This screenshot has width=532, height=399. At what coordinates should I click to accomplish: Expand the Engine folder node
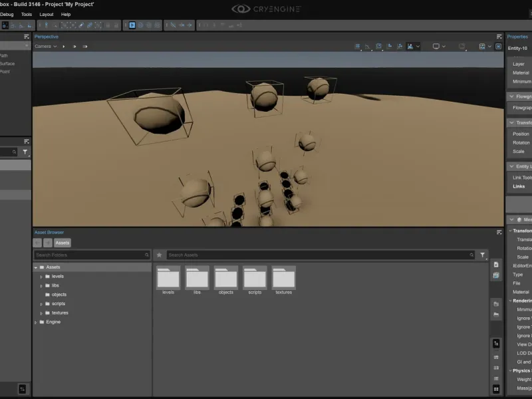(x=36, y=323)
